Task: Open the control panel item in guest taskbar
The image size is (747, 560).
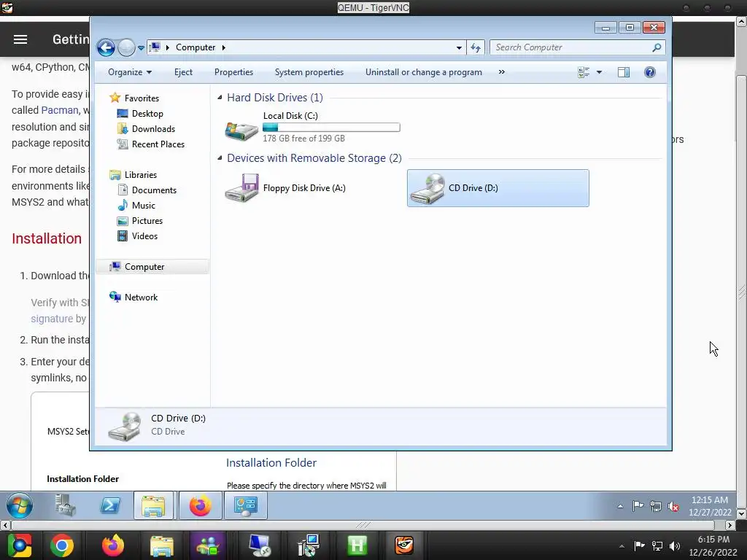Action: (245, 505)
